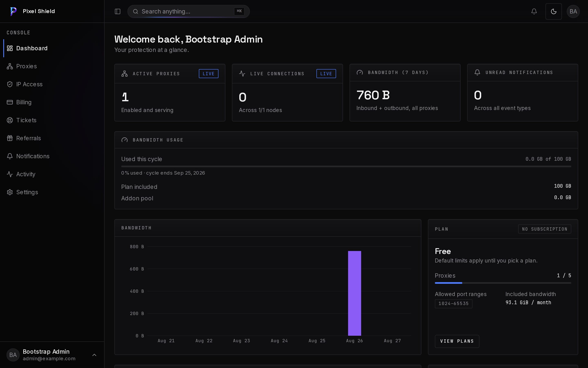Viewport: 588px width, 368px height.
Task: Expand the Bootstrap Admin account chevron
Action: pyautogui.click(x=94, y=355)
